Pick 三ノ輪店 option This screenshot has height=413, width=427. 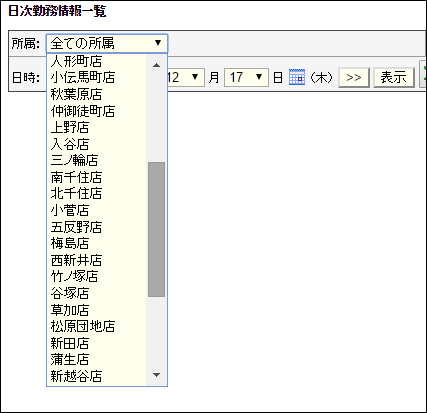97,161
